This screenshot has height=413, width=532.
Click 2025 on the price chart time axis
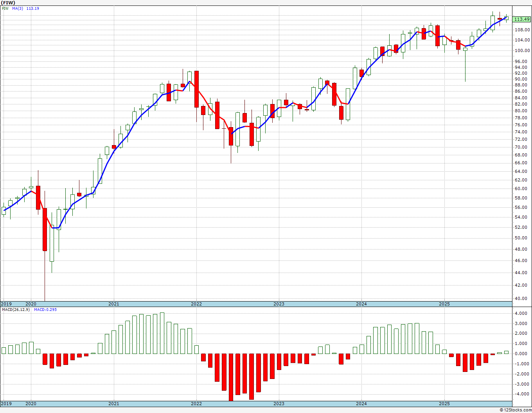[444, 304]
